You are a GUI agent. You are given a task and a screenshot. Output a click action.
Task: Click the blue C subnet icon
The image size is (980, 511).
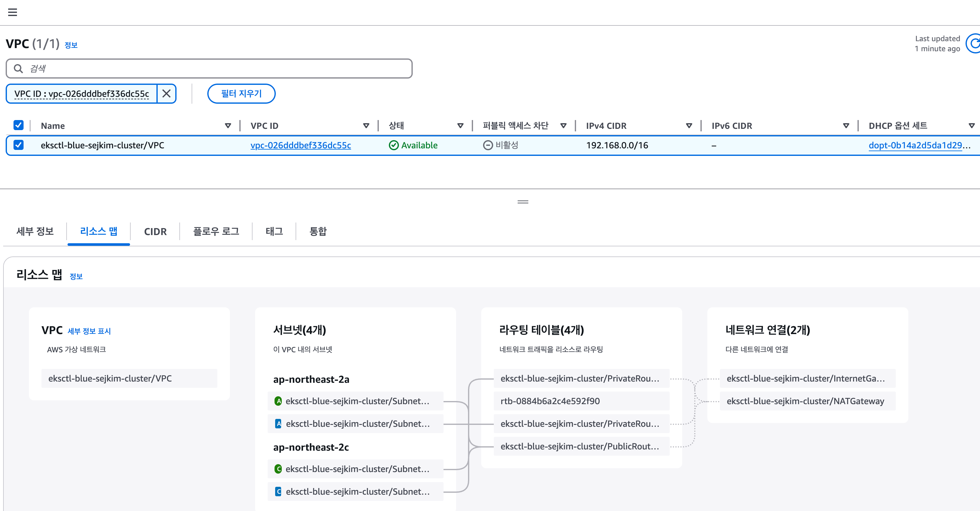(278, 491)
